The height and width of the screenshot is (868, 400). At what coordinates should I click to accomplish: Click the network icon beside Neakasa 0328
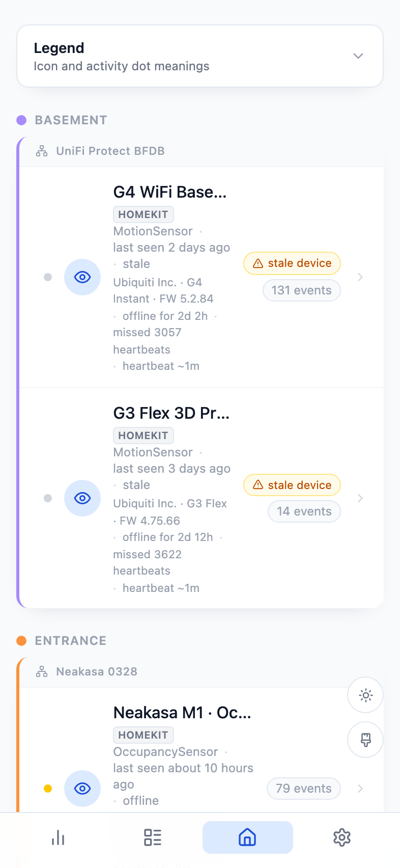pyautogui.click(x=41, y=671)
